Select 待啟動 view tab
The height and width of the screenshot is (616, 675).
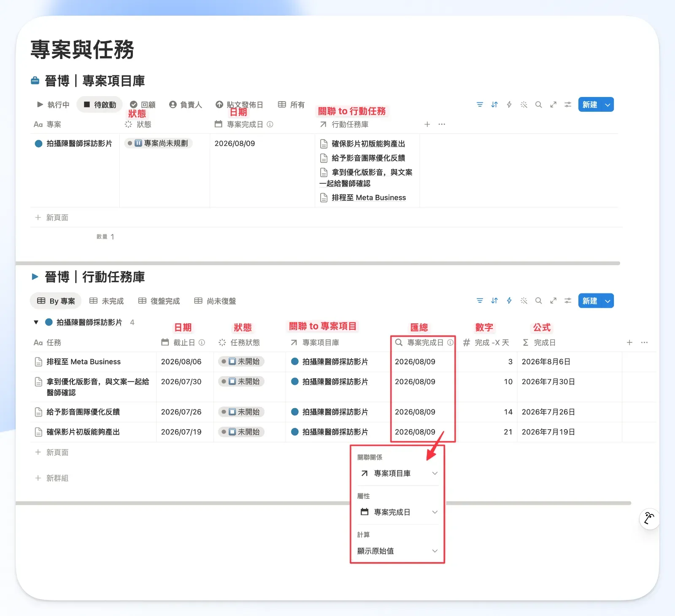[100, 105]
